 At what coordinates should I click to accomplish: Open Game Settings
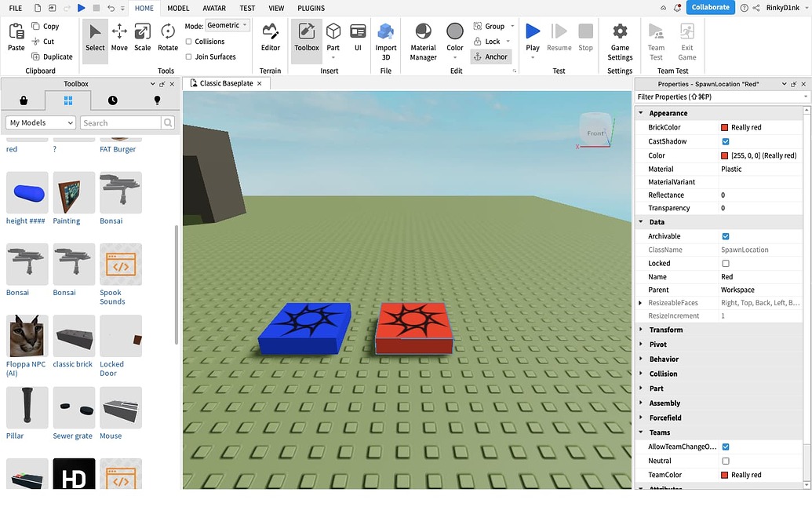pyautogui.click(x=620, y=42)
